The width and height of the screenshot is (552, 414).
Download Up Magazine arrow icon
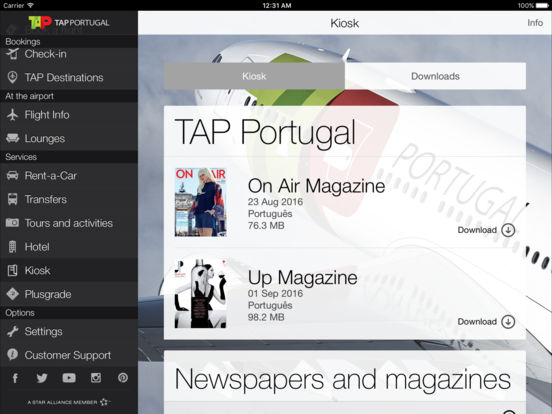pyautogui.click(x=508, y=321)
